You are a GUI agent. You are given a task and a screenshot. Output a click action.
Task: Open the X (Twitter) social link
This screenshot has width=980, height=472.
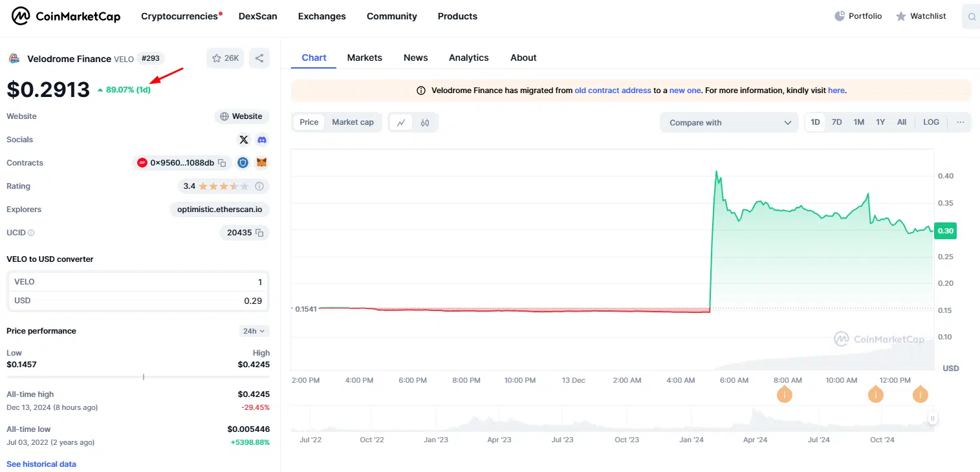[243, 140]
